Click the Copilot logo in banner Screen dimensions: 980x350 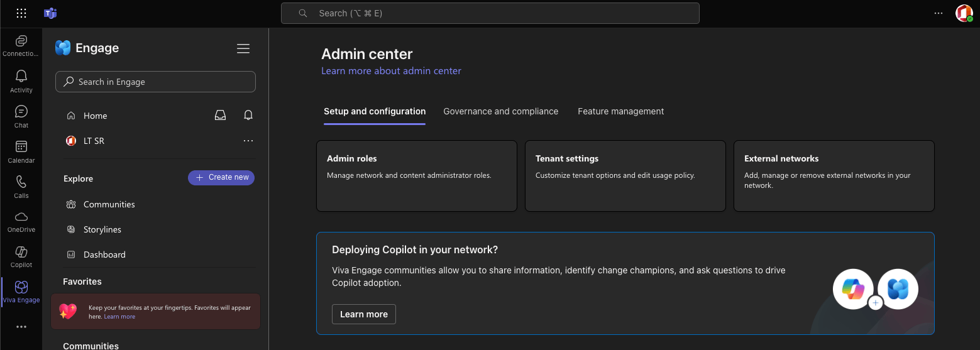853,289
